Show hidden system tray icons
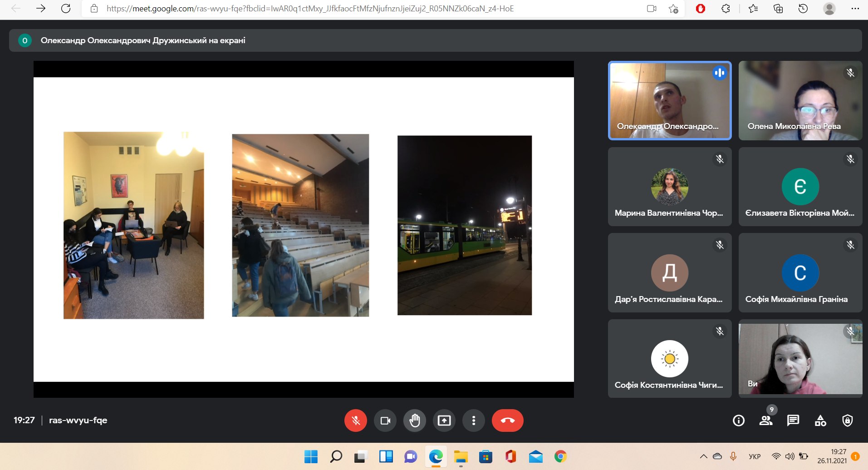This screenshot has height=470, width=868. click(703, 456)
